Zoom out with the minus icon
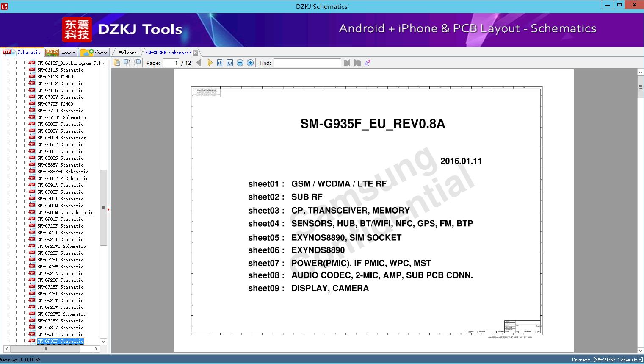 click(240, 63)
